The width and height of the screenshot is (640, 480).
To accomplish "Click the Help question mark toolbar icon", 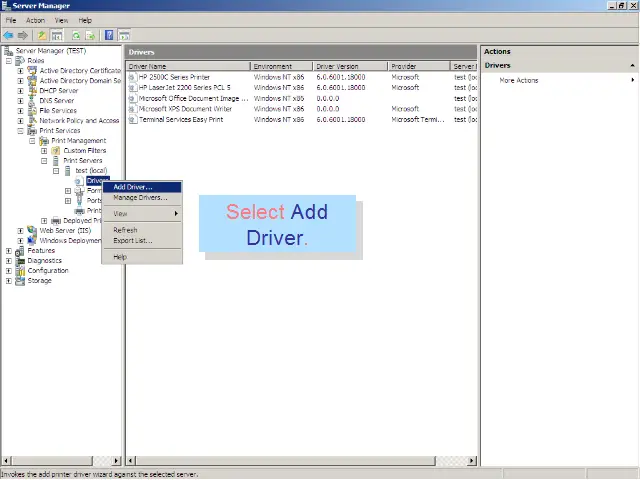I will click(x=109, y=36).
